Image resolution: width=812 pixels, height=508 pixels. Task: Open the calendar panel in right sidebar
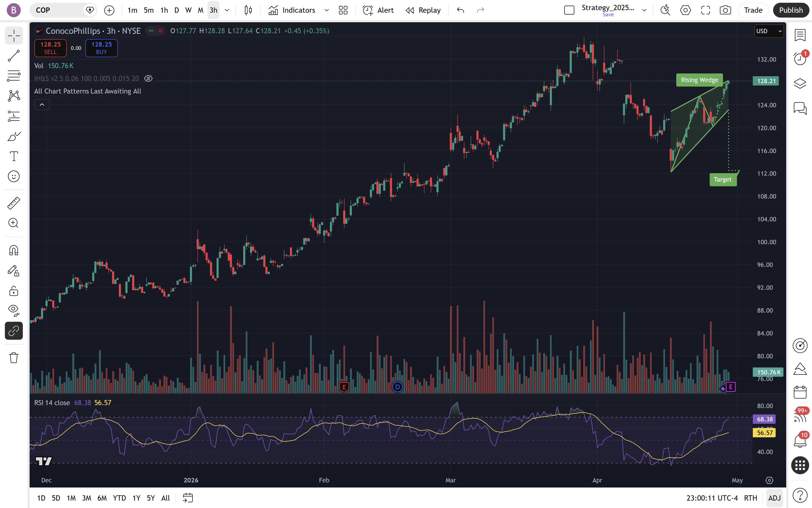800,392
